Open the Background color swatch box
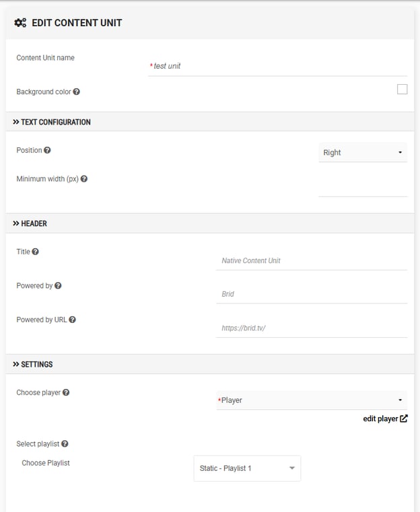The height and width of the screenshot is (512, 420). 402,89
